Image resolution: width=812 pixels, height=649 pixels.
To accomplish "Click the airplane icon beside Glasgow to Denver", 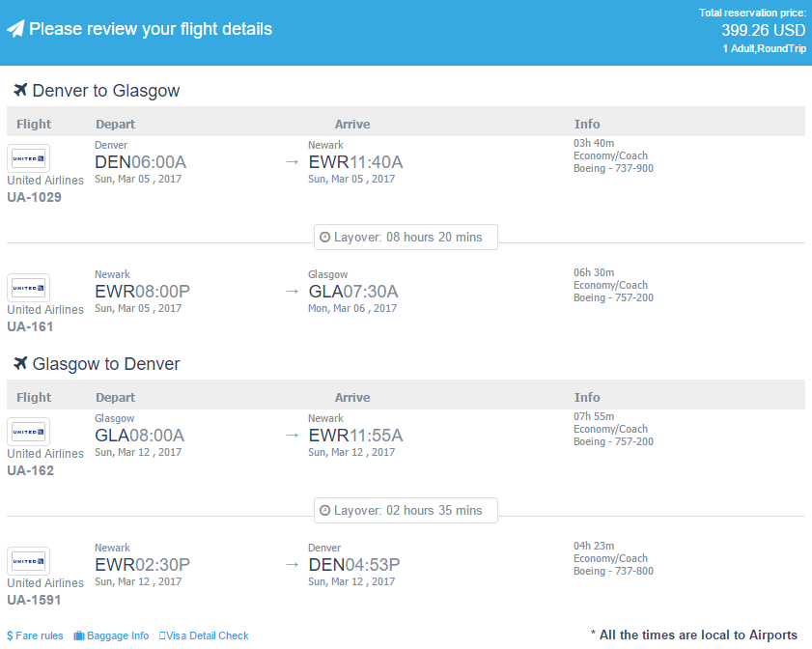I will [x=20, y=363].
